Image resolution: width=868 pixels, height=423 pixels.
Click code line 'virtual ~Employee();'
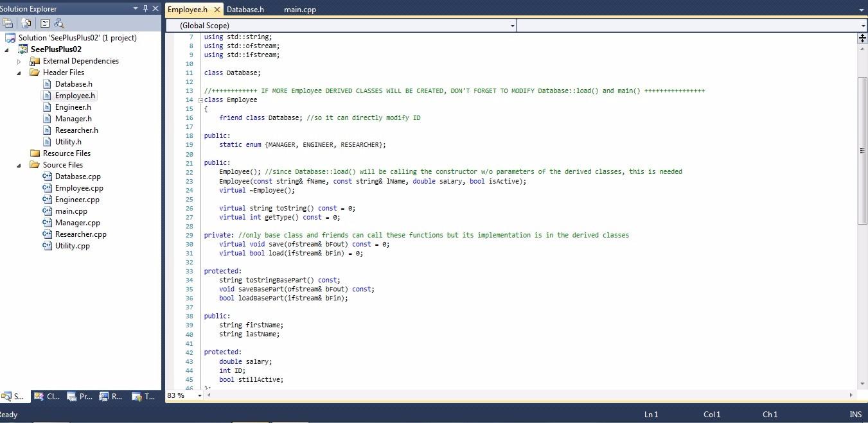point(257,190)
